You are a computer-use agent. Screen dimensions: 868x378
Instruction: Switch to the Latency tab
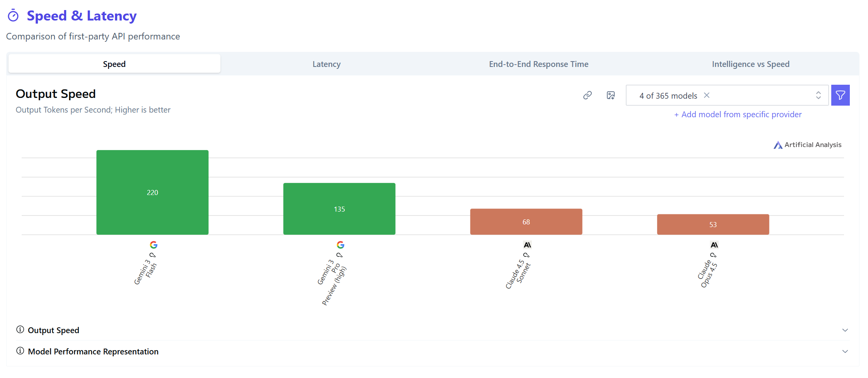pyautogui.click(x=326, y=64)
